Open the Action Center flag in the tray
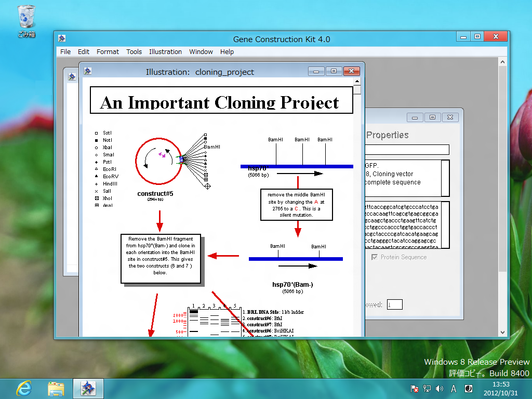Viewport: 532px width, 399px height. point(414,389)
